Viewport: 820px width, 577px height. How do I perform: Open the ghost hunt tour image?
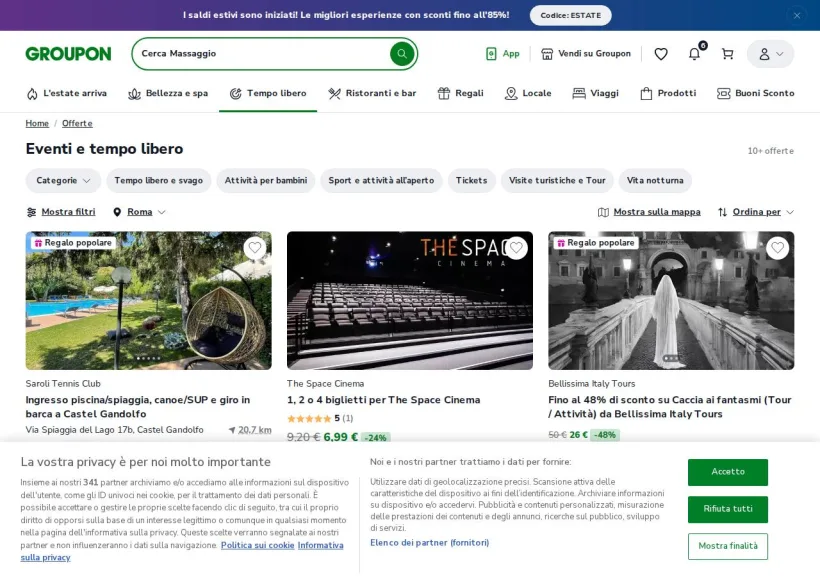coord(671,301)
